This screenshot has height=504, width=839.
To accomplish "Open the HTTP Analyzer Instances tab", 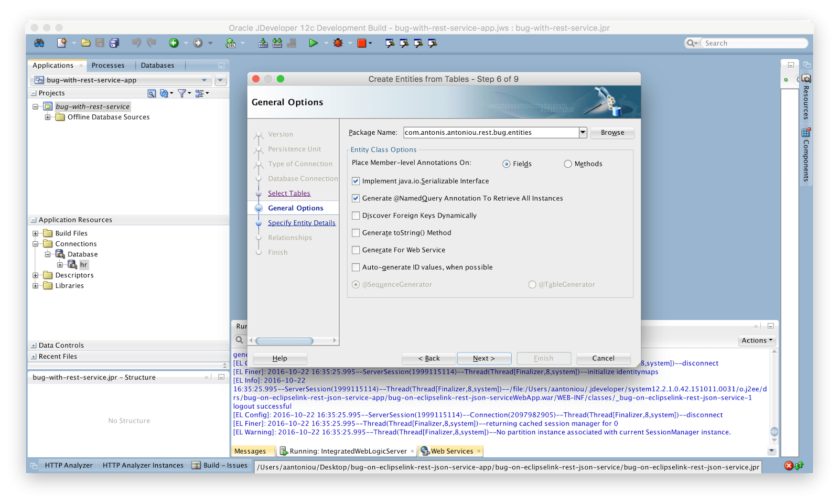I will click(x=143, y=465).
